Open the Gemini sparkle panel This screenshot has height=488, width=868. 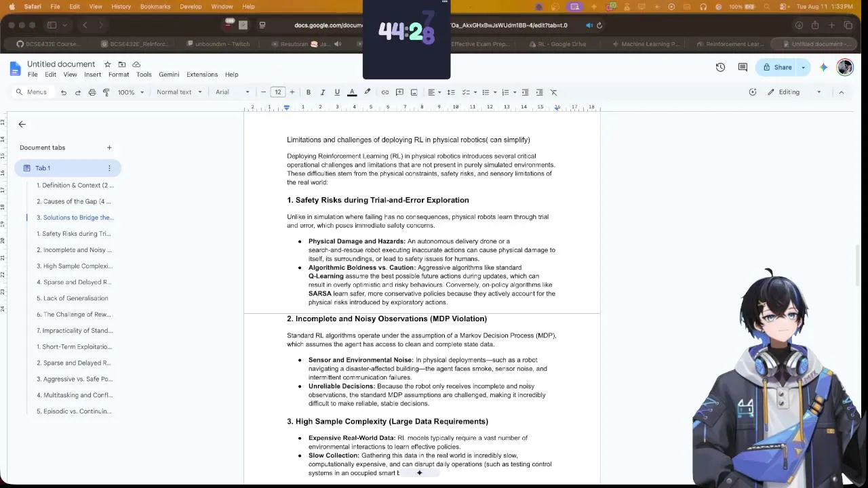click(823, 67)
